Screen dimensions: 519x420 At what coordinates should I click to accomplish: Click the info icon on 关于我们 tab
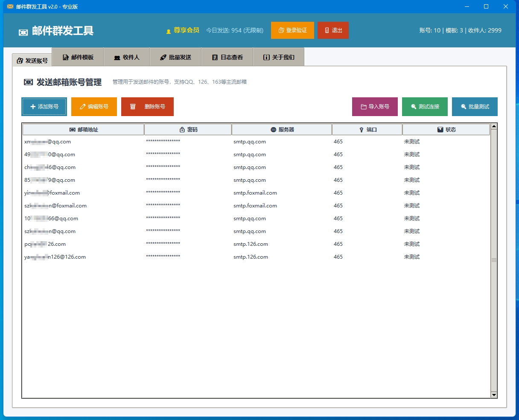(x=266, y=57)
